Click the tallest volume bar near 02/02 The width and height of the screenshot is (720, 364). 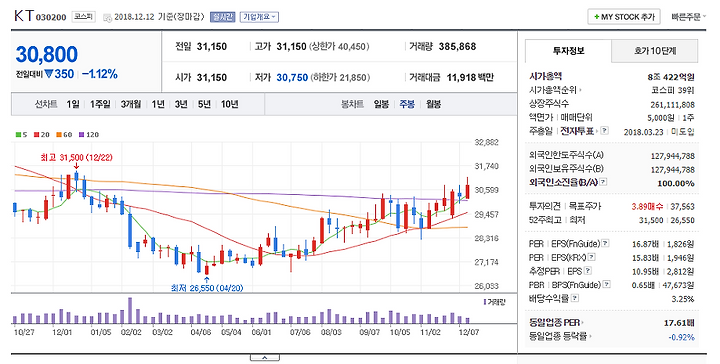pyautogui.click(x=130, y=310)
